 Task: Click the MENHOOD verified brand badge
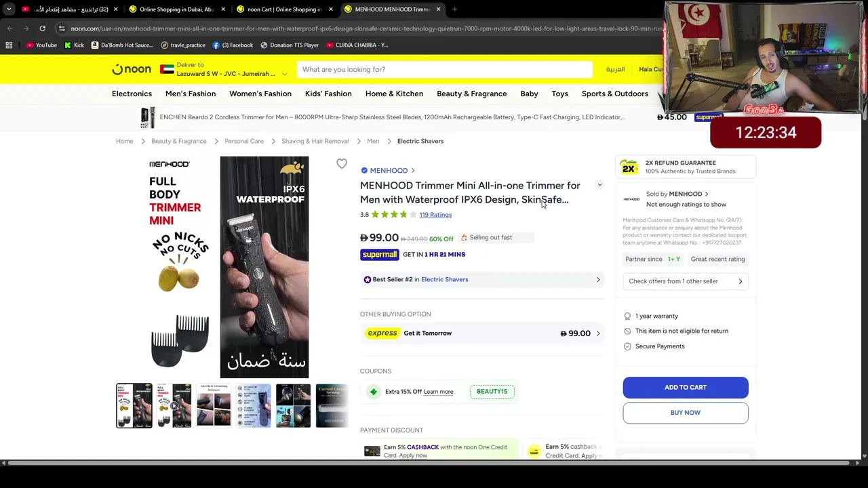click(x=364, y=170)
